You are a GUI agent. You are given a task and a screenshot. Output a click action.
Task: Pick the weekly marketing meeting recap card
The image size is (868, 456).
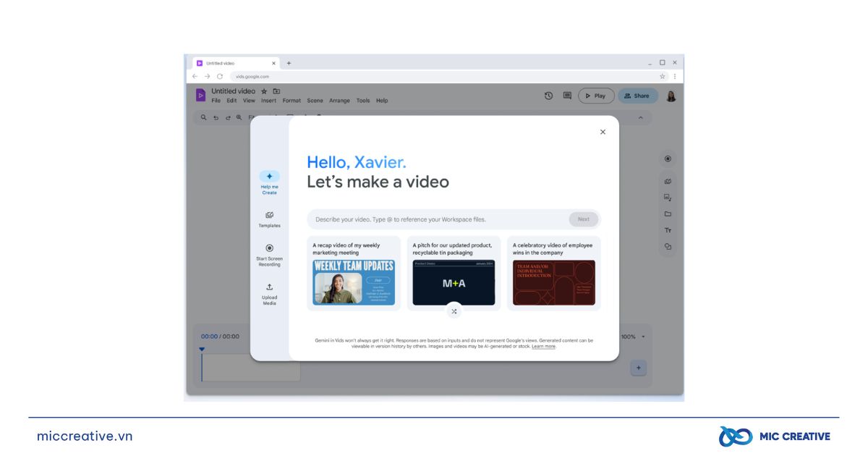354,274
